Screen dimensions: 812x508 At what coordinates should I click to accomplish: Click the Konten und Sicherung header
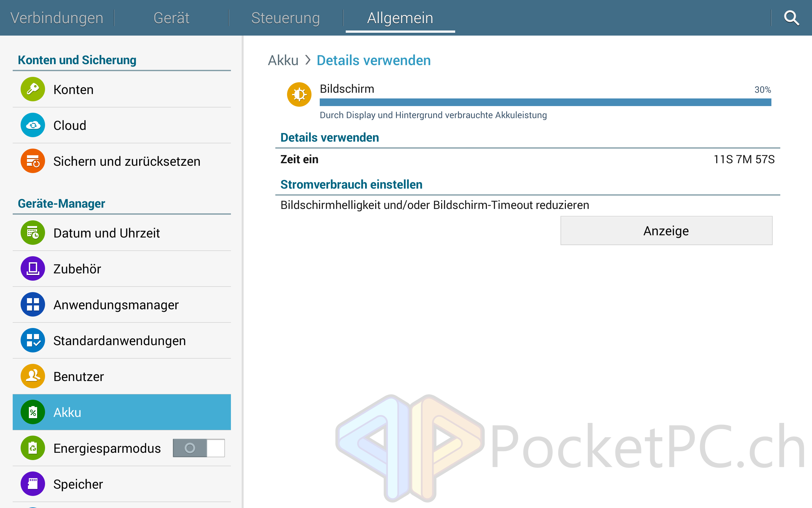(77, 60)
